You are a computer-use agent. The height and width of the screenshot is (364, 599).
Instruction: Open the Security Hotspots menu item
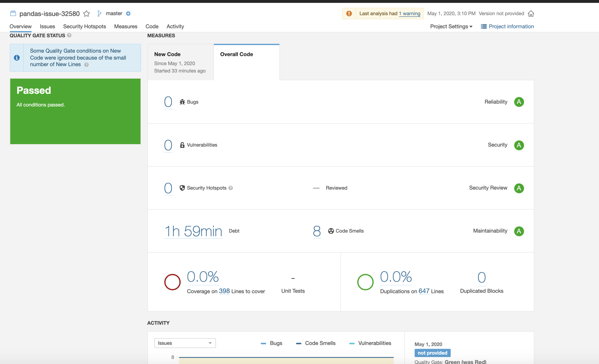[84, 26]
